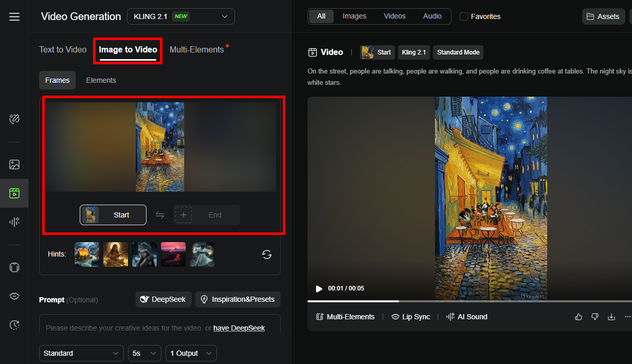The width and height of the screenshot is (632, 364).
Task: Open more options ellipsis under the video
Action: pyautogui.click(x=627, y=317)
